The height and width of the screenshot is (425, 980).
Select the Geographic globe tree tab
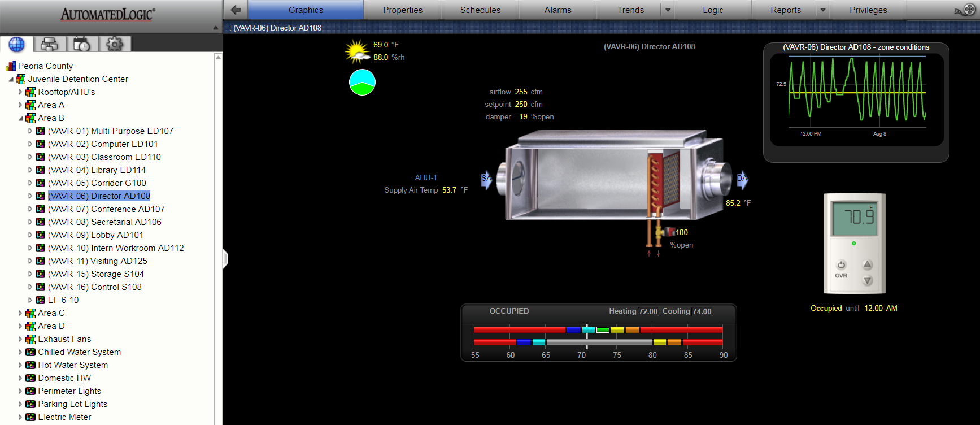(17, 44)
